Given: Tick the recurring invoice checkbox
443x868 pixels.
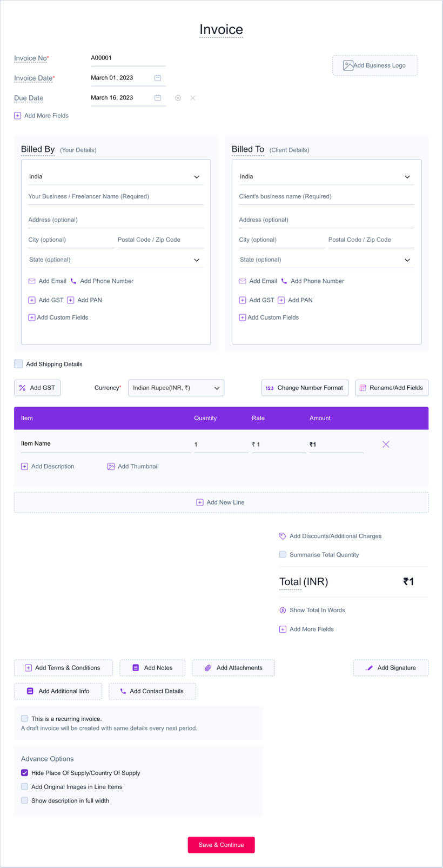Looking at the screenshot, I should click(25, 719).
